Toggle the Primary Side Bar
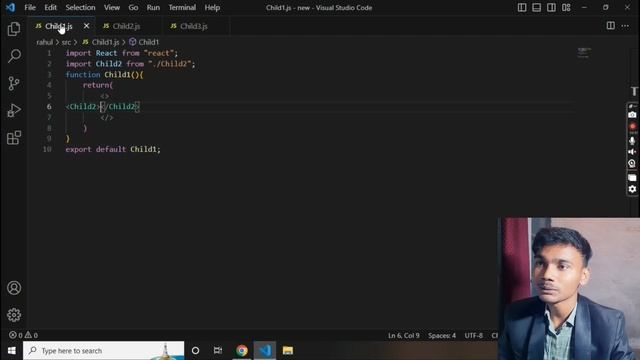 [x=522, y=7]
